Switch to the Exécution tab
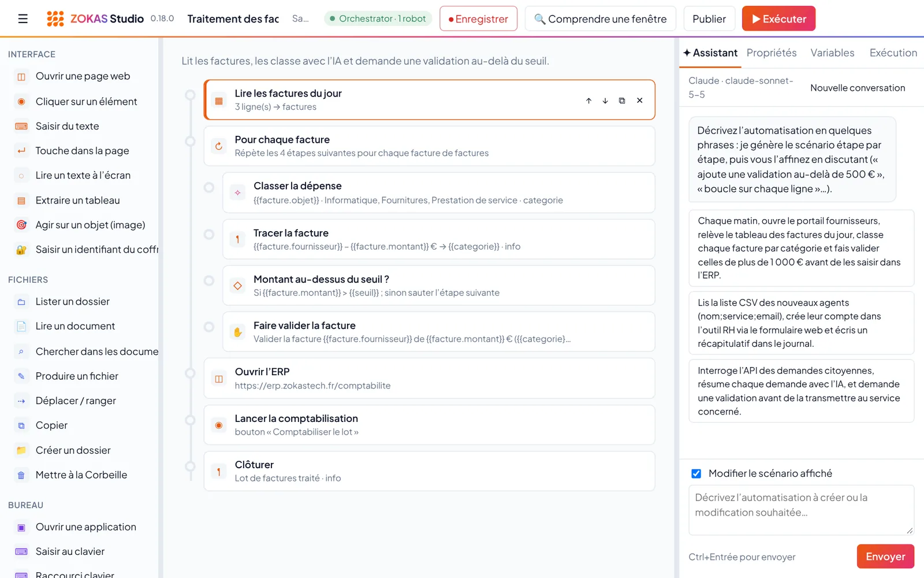 tap(893, 53)
